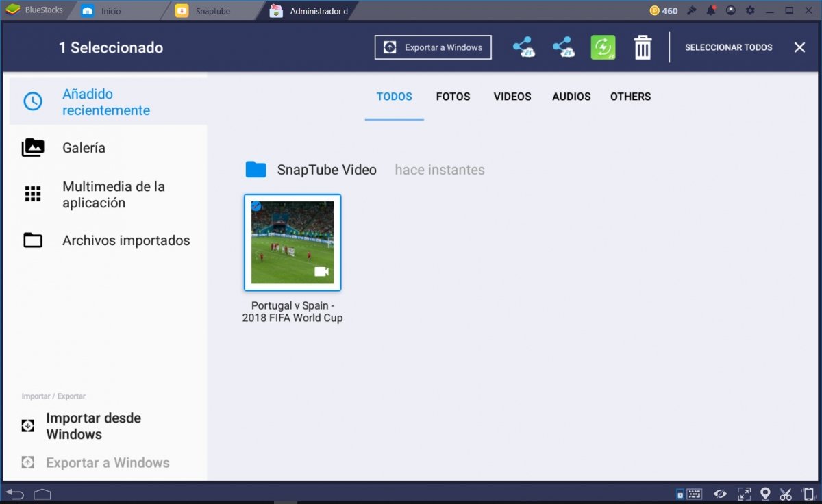Click the scissors screenshot icon
The height and width of the screenshot is (504, 822).
pyautogui.click(x=786, y=494)
